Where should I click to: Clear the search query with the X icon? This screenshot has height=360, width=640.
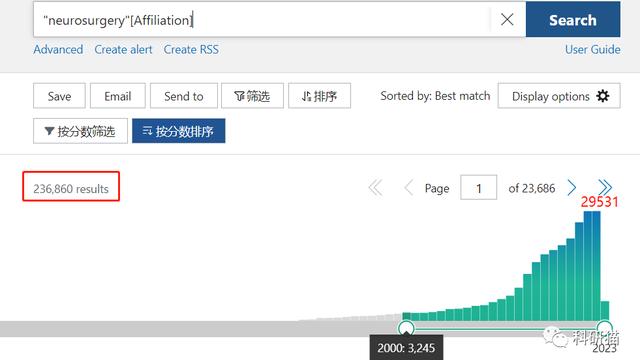507,19
